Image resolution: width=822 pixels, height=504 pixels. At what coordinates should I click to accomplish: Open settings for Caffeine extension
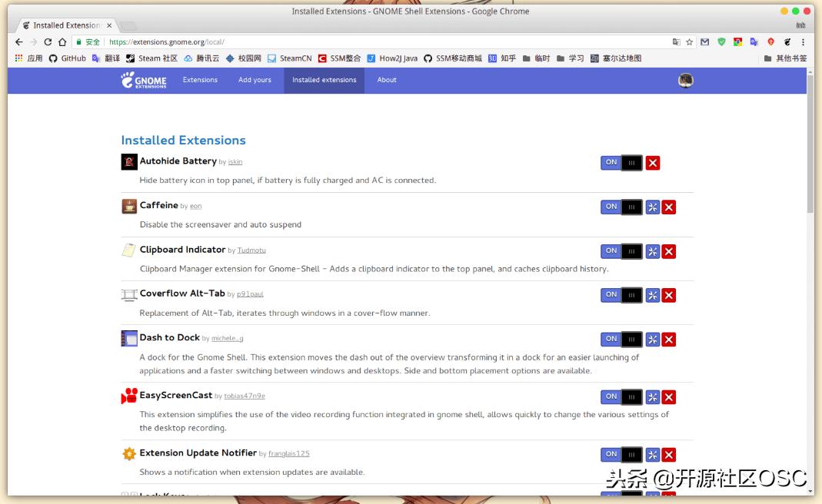(652, 207)
